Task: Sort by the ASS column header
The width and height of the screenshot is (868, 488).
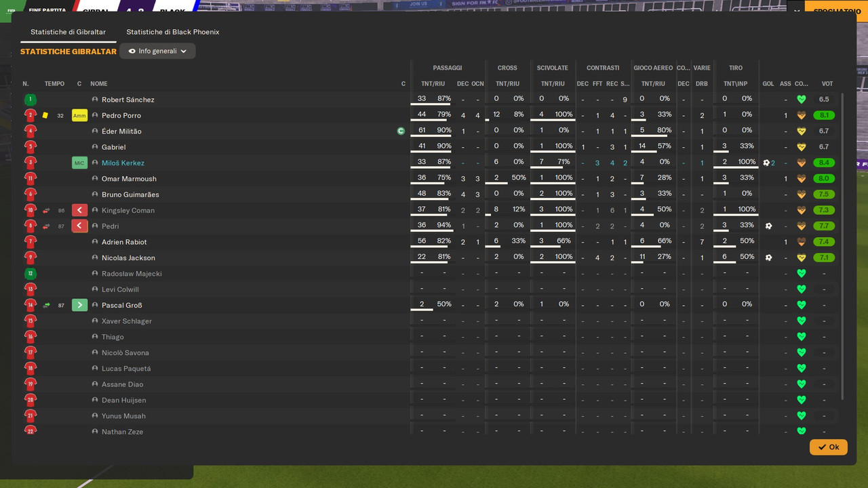Action: pos(785,84)
